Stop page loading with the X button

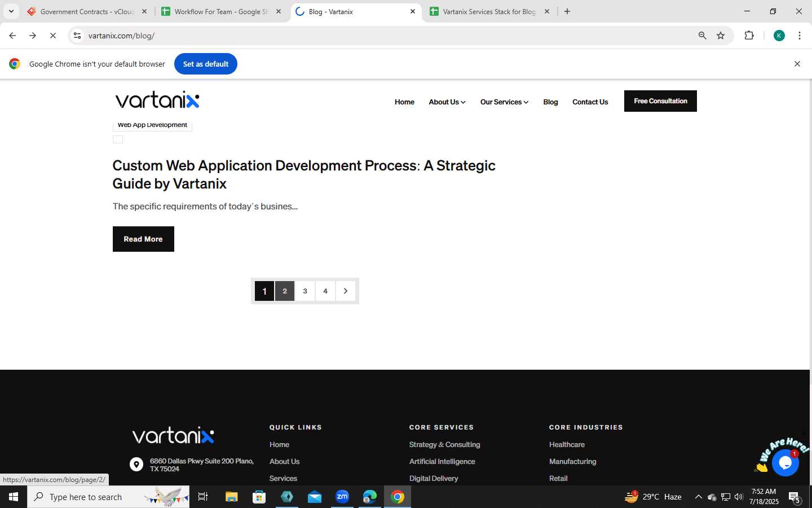tap(53, 36)
